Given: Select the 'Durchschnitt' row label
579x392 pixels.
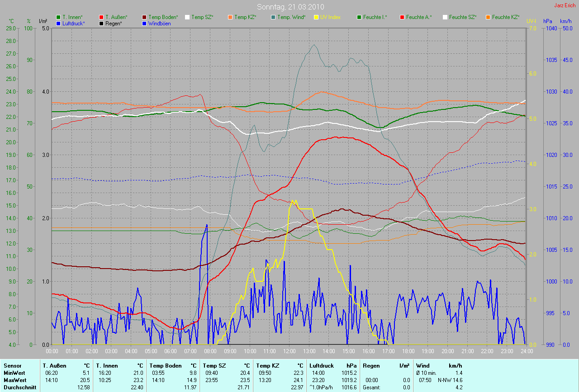Looking at the screenshot, I should [20, 387].
